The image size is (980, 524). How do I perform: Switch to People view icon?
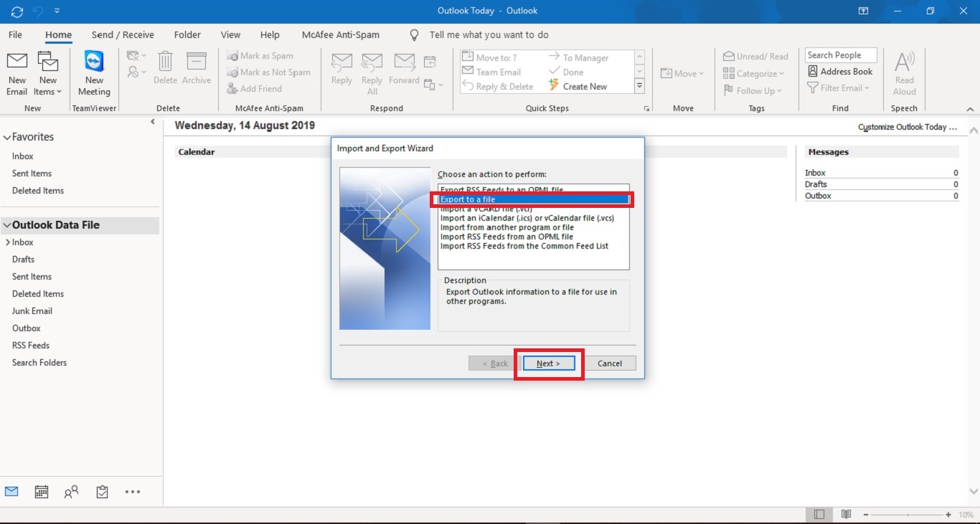coord(71,492)
